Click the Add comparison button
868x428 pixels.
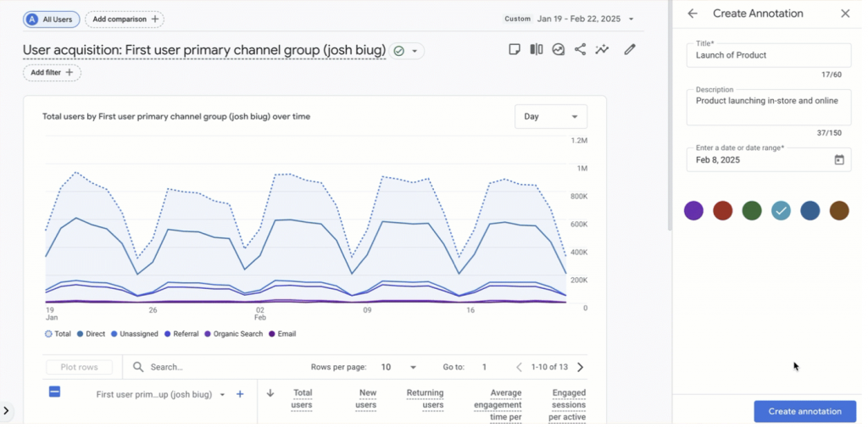click(x=125, y=19)
